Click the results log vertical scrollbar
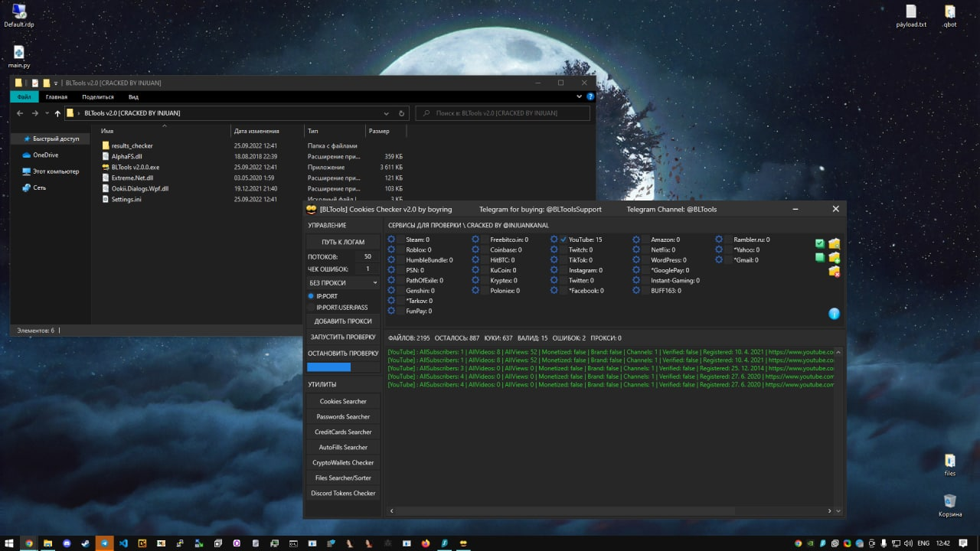Screen dimensions: 980x551 838,432
